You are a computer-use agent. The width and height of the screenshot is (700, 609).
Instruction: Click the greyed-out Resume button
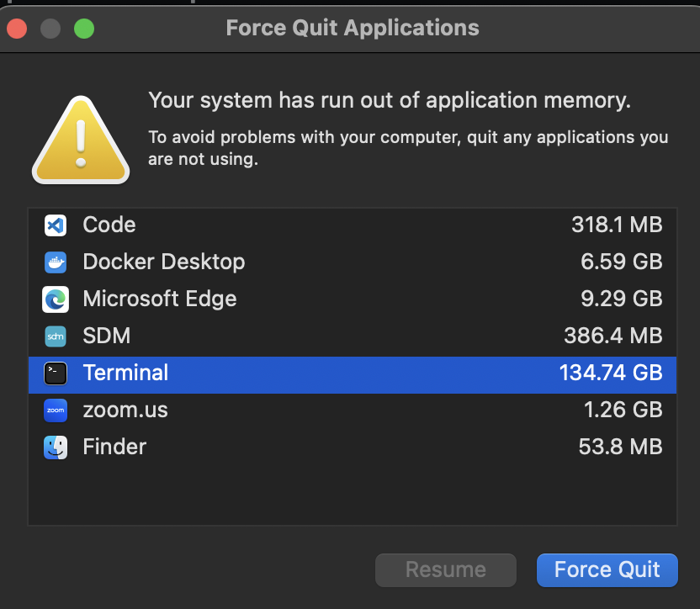tap(445, 569)
